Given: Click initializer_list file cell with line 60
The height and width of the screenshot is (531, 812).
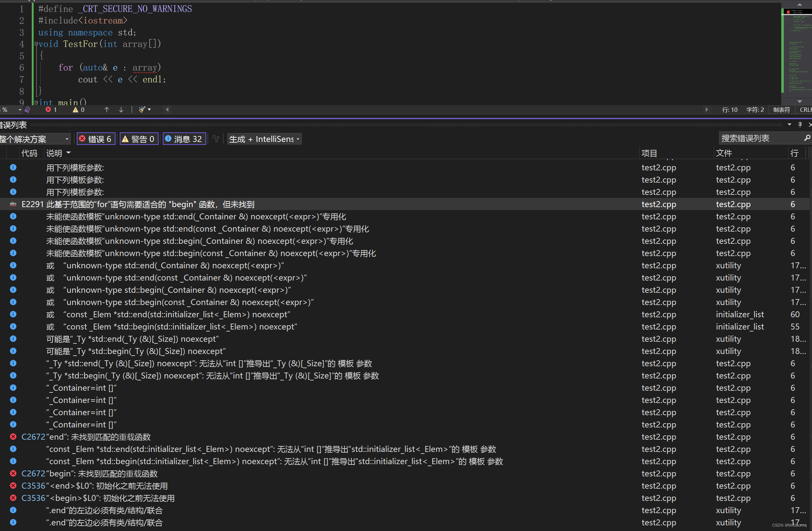Looking at the screenshot, I should (x=740, y=314).
